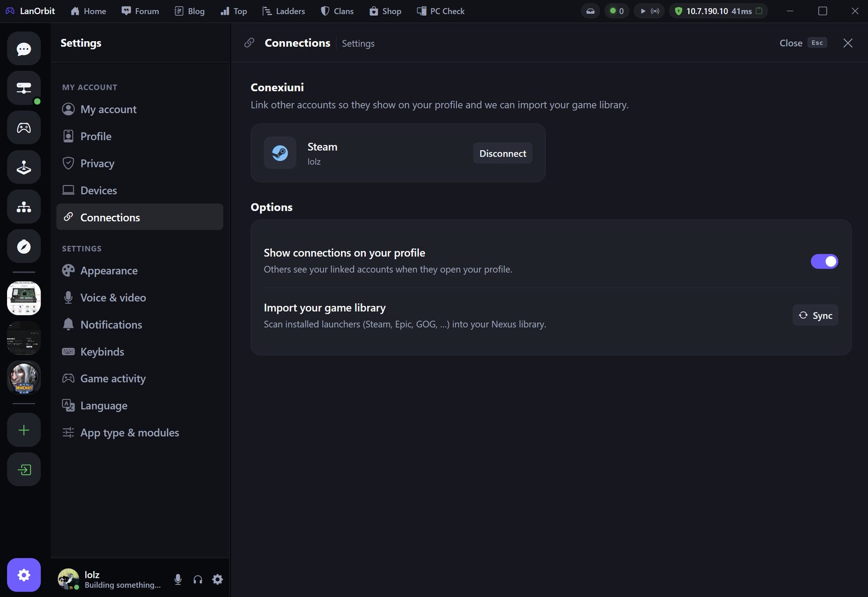Viewport: 868px width, 597px height.
Task: Disconnect the Steam account
Action: coord(502,153)
